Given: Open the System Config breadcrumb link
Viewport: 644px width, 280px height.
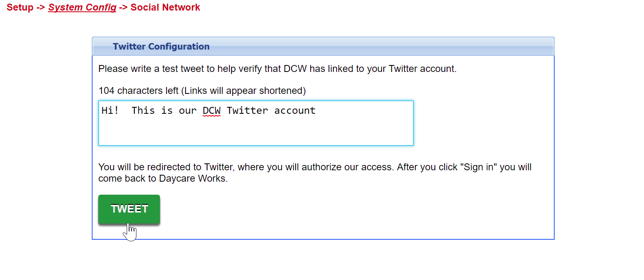Looking at the screenshot, I should pyautogui.click(x=82, y=8).
